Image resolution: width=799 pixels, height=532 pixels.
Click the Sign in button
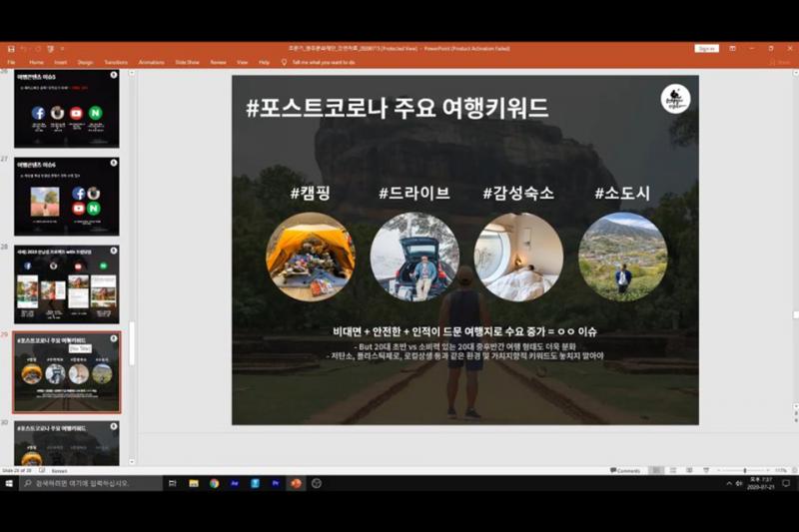pyautogui.click(x=706, y=48)
